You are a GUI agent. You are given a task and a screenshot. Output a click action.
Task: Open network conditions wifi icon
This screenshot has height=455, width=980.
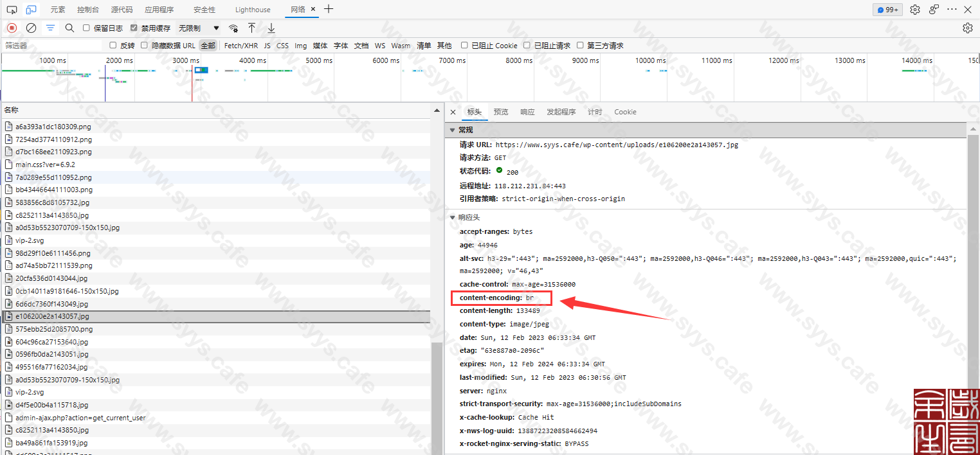tap(233, 28)
